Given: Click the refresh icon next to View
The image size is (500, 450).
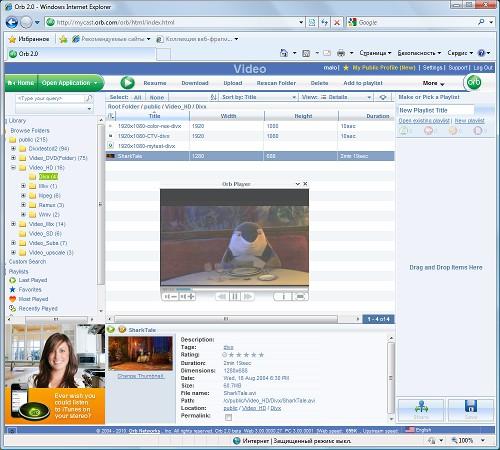Looking at the screenshot, I should click(383, 97).
